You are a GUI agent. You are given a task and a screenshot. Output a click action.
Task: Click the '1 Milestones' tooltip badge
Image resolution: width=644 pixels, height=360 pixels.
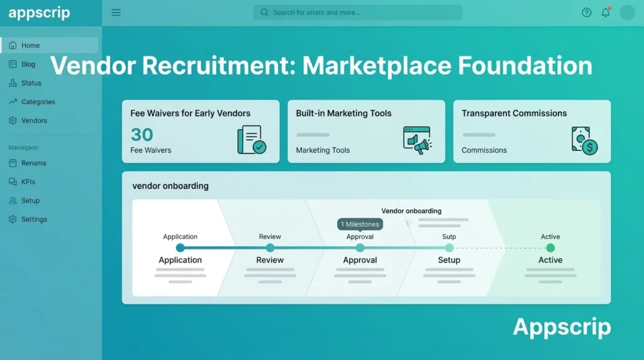point(360,225)
